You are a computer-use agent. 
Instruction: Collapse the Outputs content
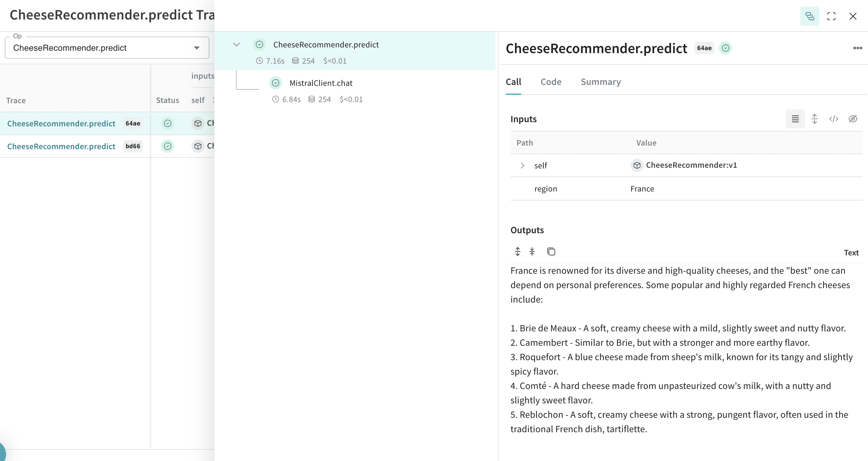pyautogui.click(x=532, y=252)
